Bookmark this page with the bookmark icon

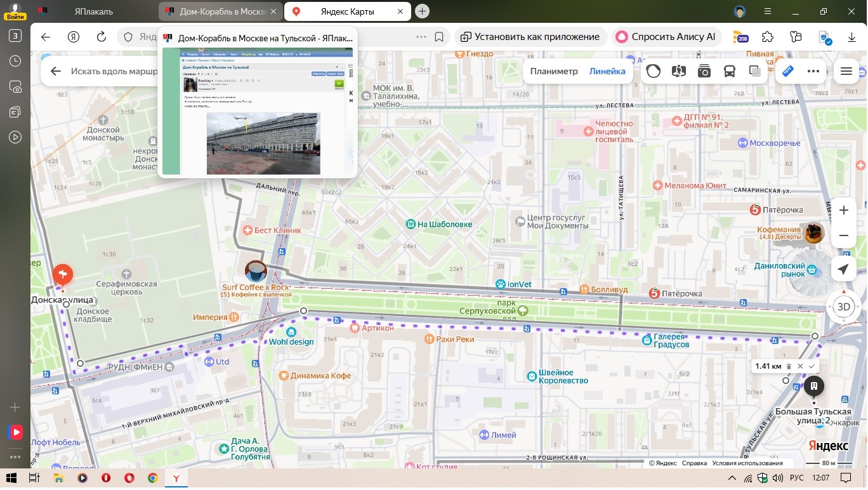point(439,37)
